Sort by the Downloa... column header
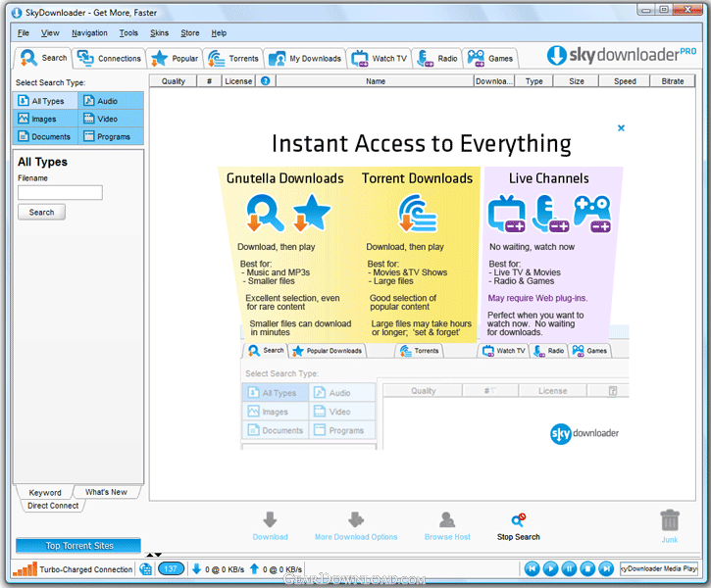Image resolution: width=711 pixels, height=588 pixels. tap(494, 81)
